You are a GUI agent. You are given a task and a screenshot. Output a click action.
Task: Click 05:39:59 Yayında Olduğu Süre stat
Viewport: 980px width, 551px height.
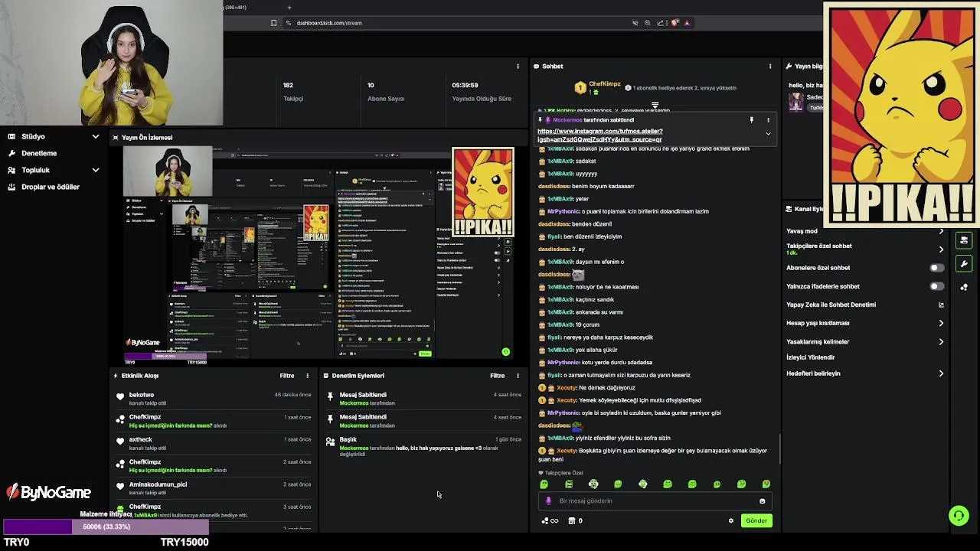(x=482, y=92)
